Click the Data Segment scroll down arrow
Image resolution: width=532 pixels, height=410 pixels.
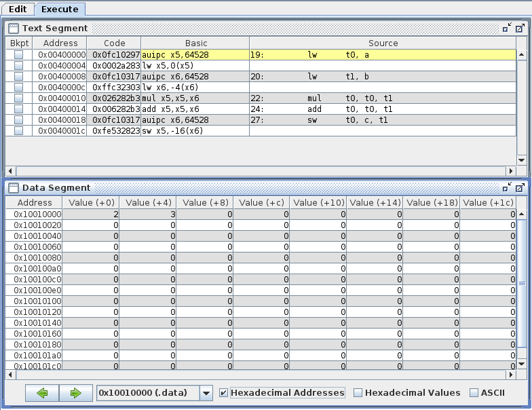521,364
